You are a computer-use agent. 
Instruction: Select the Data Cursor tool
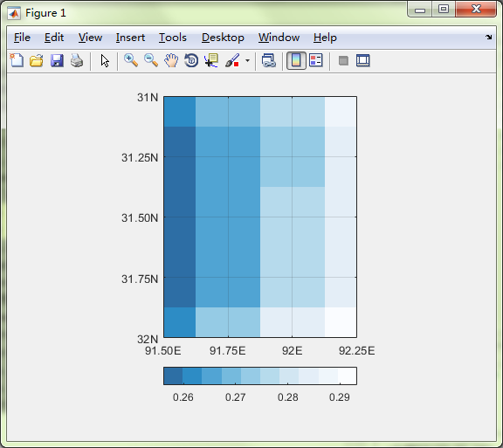coord(211,60)
